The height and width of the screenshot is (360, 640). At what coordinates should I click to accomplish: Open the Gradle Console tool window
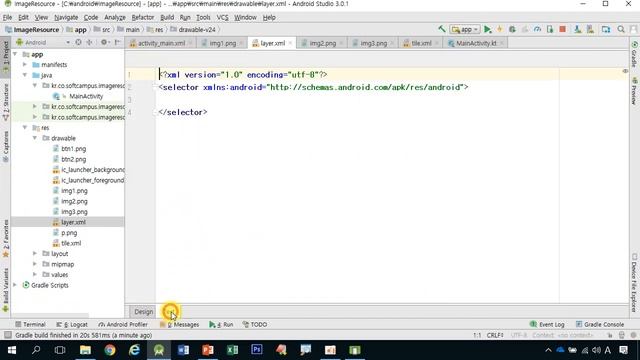point(600,324)
